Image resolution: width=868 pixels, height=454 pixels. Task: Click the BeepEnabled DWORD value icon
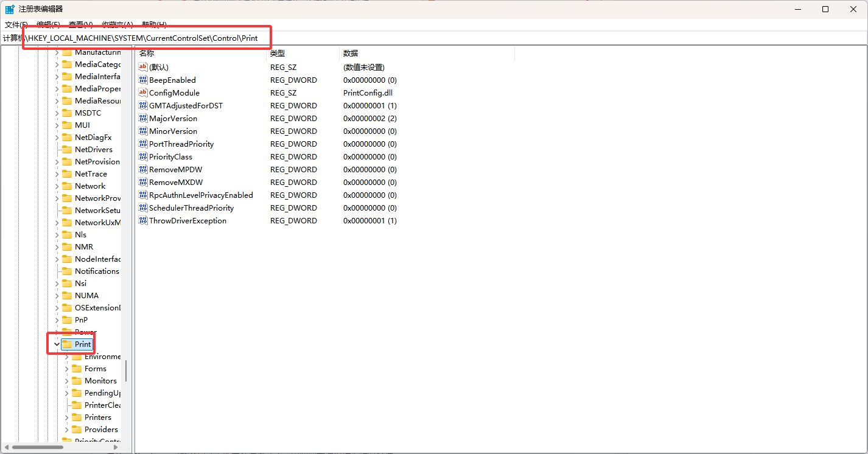(x=143, y=80)
